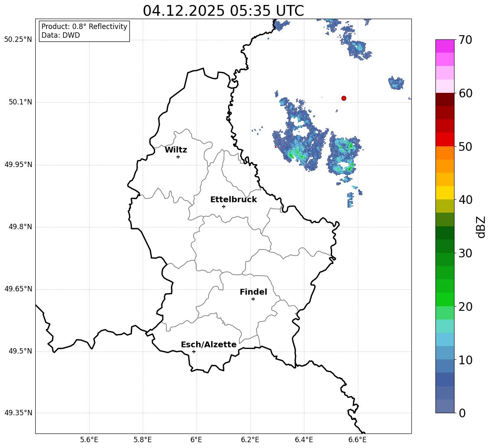The width and height of the screenshot is (491, 448).
Task: Click the light blue colorbar segment above 10
Action: coord(445,353)
